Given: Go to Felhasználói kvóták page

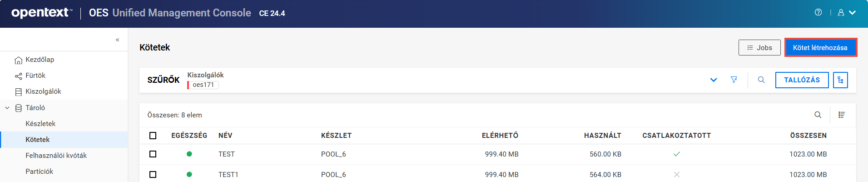Looking at the screenshot, I should click(56, 156).
